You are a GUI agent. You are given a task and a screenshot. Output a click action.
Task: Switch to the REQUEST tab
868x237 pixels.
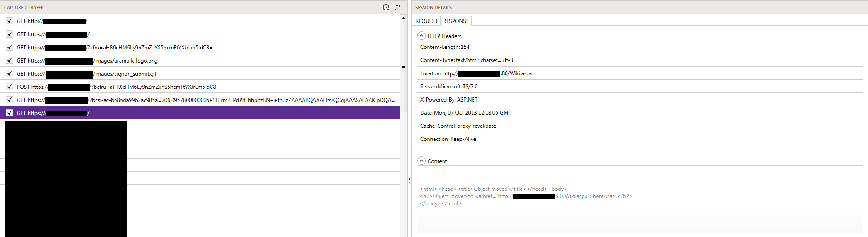click(426, 21)
